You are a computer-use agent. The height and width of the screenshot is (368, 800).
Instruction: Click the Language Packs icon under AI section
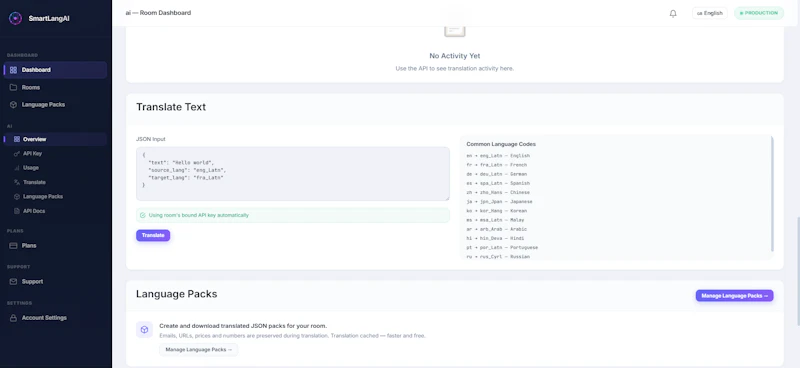(17, 197)
